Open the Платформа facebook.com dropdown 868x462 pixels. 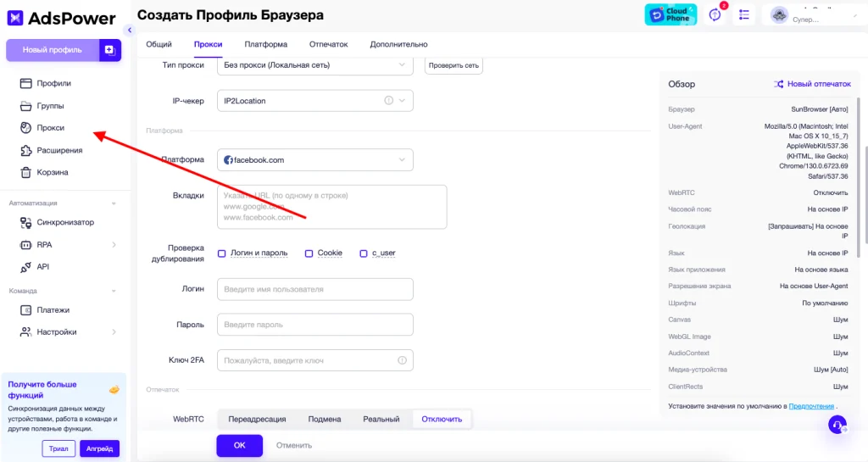pyautogui.click(x=315, y=160)
